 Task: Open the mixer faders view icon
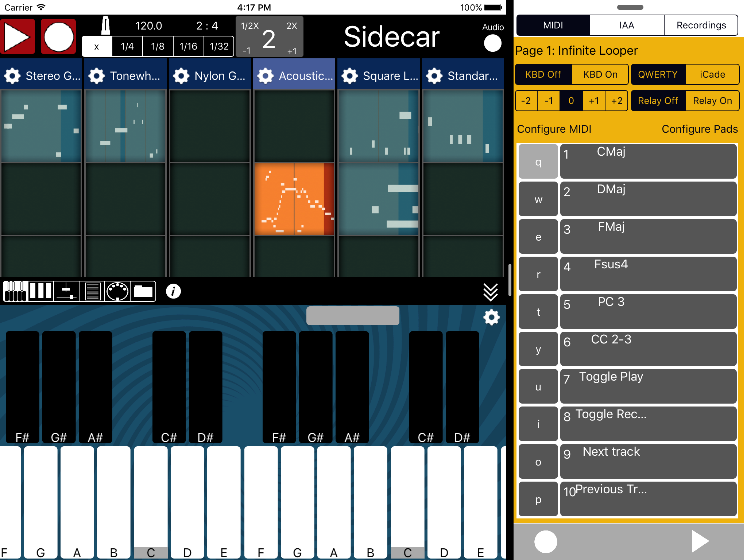coord(66,291)
